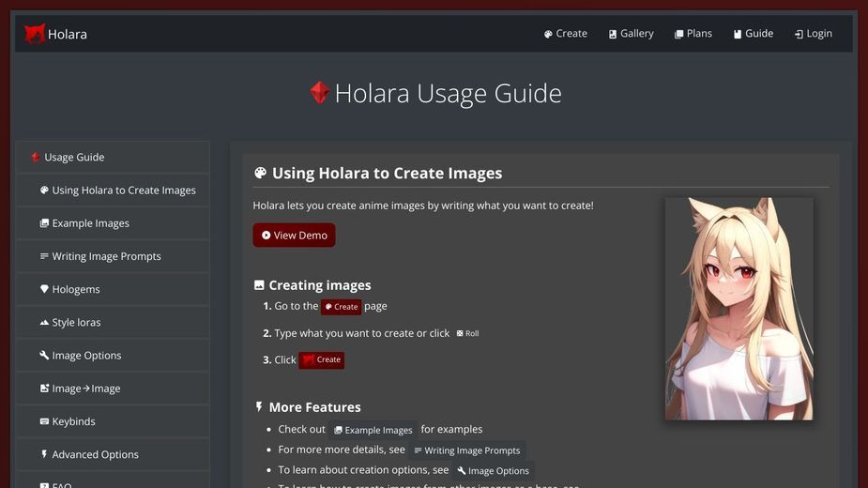868x488 pixels.
Task: Open Plans from top navigation
Action: pyautogui.click(x=693, y=34)
